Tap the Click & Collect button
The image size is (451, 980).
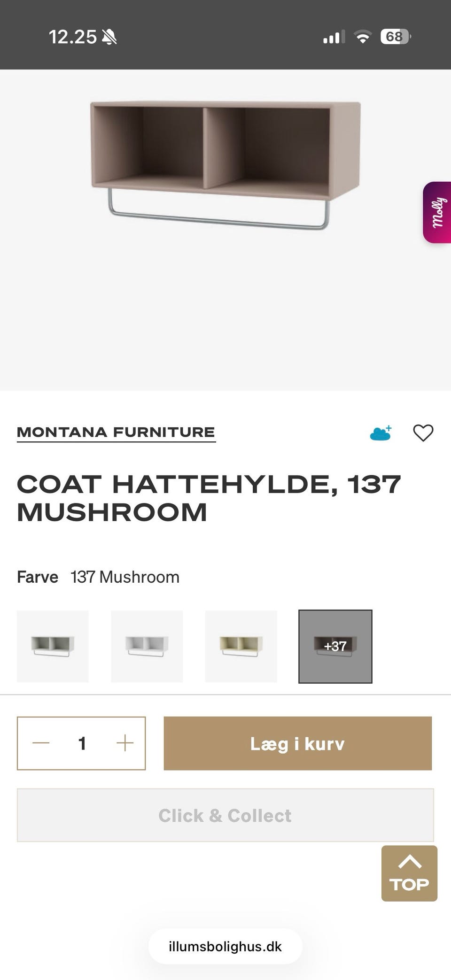[x=225, y=815]
